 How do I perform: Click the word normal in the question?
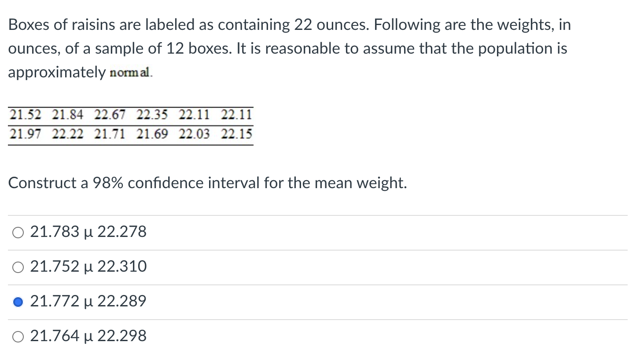pos(129,73)
